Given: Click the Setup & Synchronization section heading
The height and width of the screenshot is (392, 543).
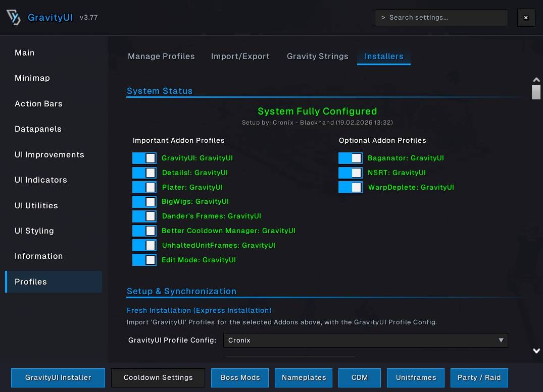Looking at the screenshot, I should [x=181, y=291].
